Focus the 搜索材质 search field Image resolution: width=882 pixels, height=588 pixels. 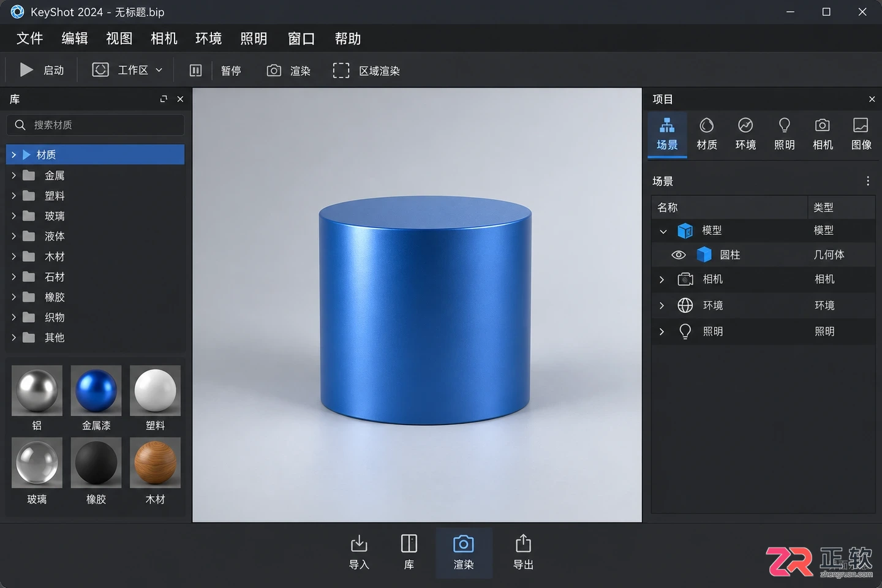point(96,125)
